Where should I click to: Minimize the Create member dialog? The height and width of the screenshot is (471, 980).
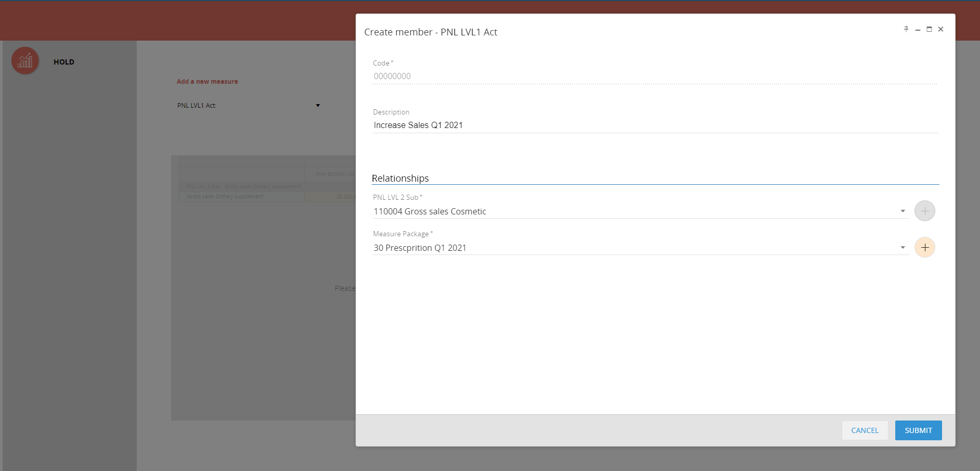tap(918, 30)
